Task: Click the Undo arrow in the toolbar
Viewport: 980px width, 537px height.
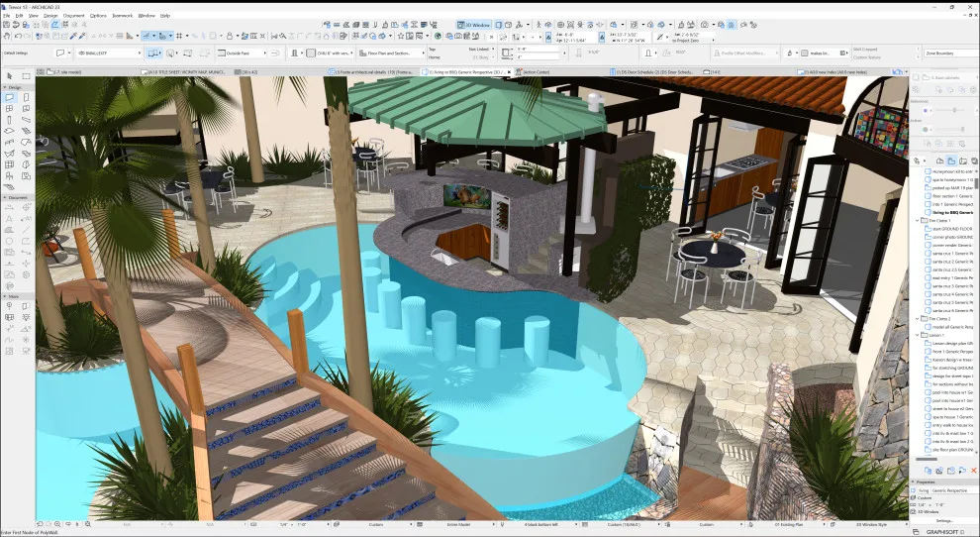Action: [x=18, y=37]
